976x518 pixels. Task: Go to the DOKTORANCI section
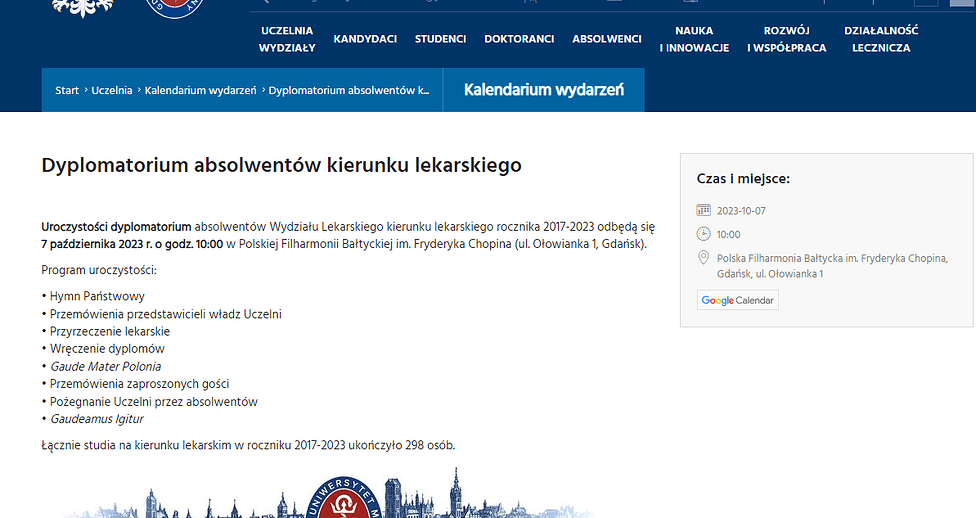[x=519, y=39]
